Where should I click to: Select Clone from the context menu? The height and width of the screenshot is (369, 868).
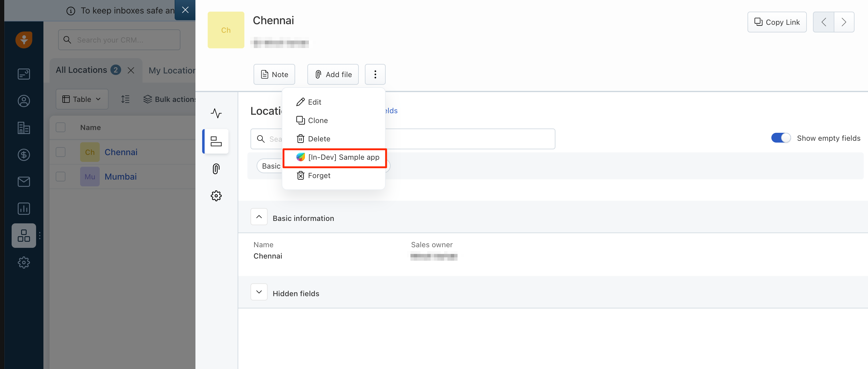317,120
